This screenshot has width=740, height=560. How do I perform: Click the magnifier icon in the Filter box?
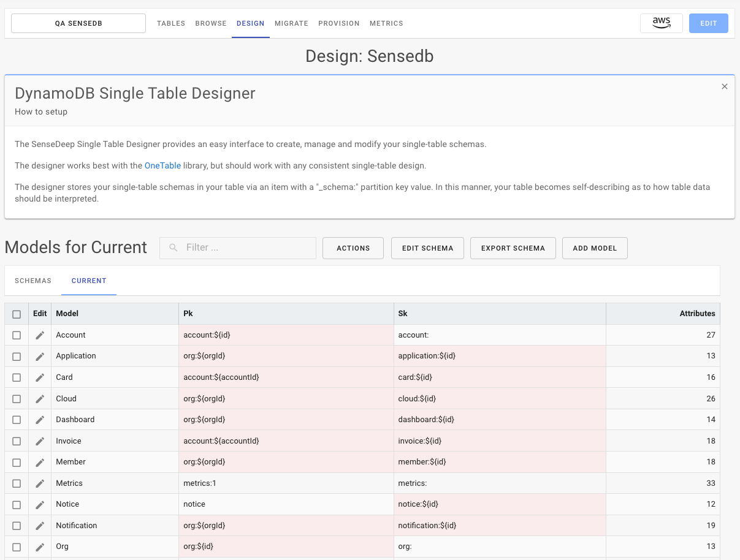(173, 248)
